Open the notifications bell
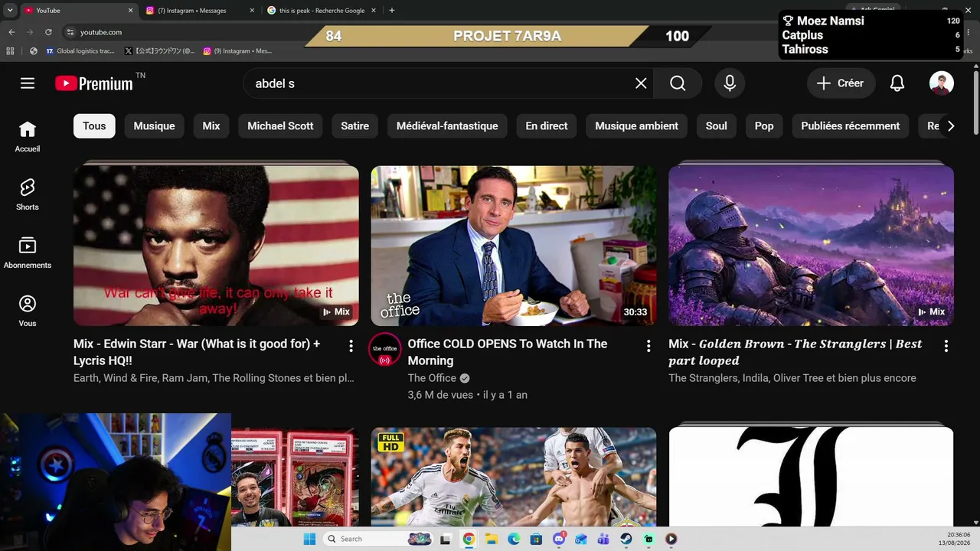Viewport: 980px width, 551px height. click(897, 83)
